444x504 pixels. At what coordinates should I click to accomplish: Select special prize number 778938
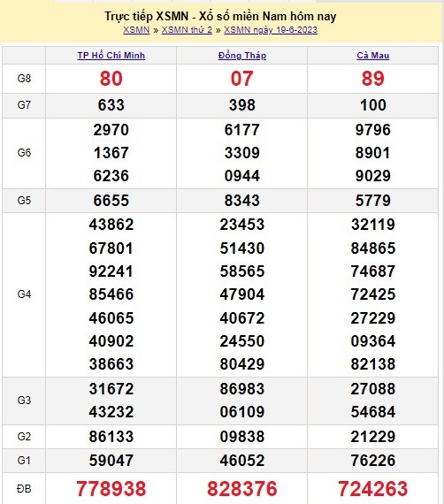point(111,489)
